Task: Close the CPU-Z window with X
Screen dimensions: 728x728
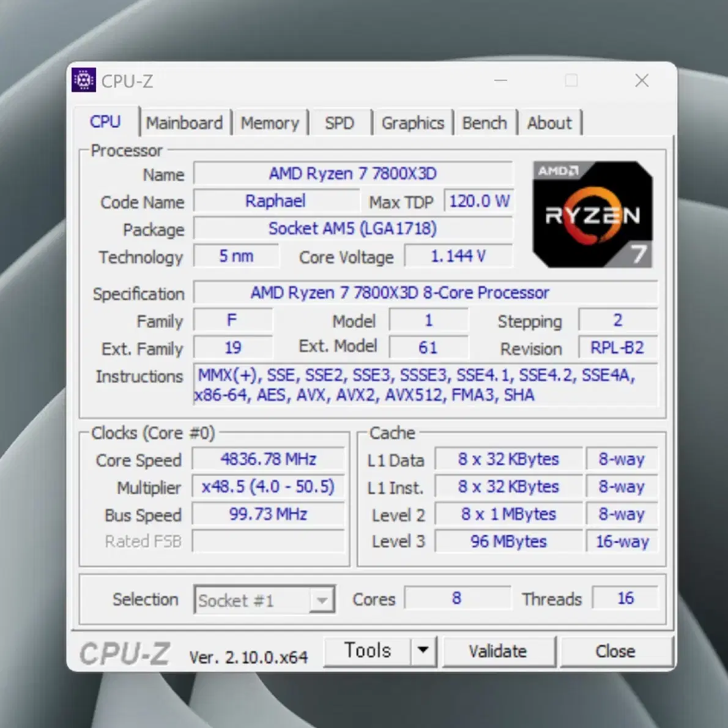Action: (642, 80)
